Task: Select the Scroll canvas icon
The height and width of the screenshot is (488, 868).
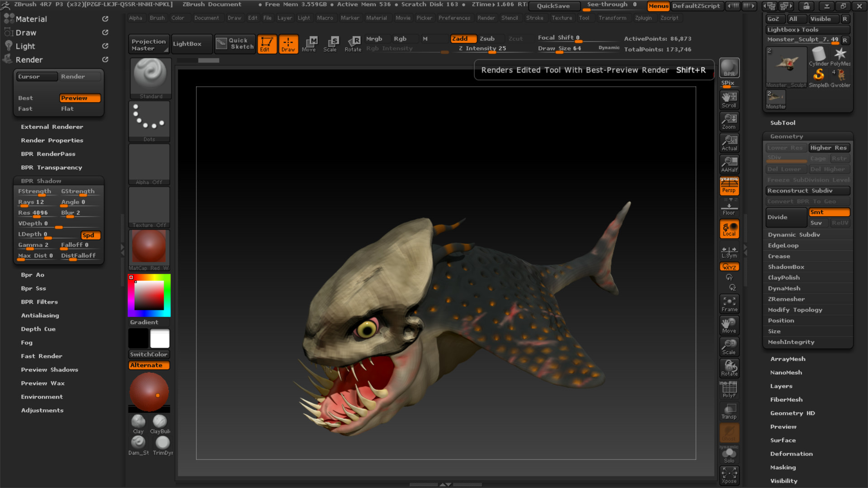Action: [729, 100]
